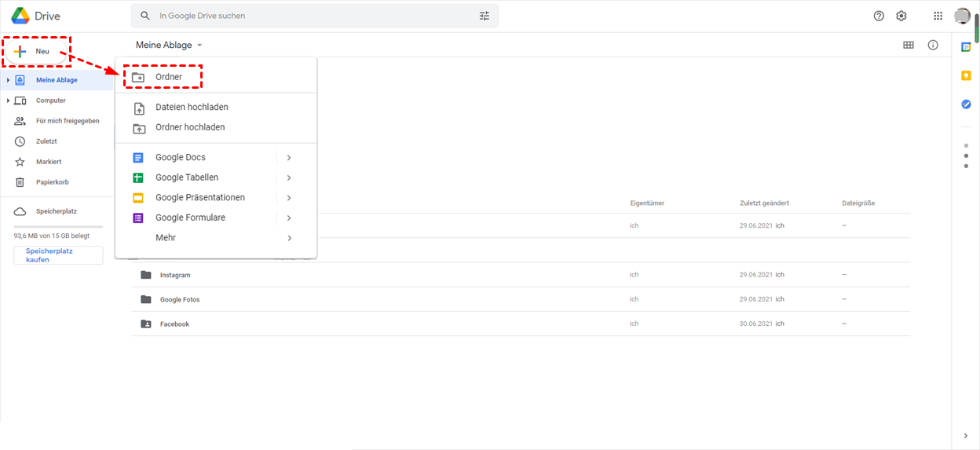This screenshot has width=980, height=450.
Task: Open the Help question mark icon
Action: pos(879,16)
